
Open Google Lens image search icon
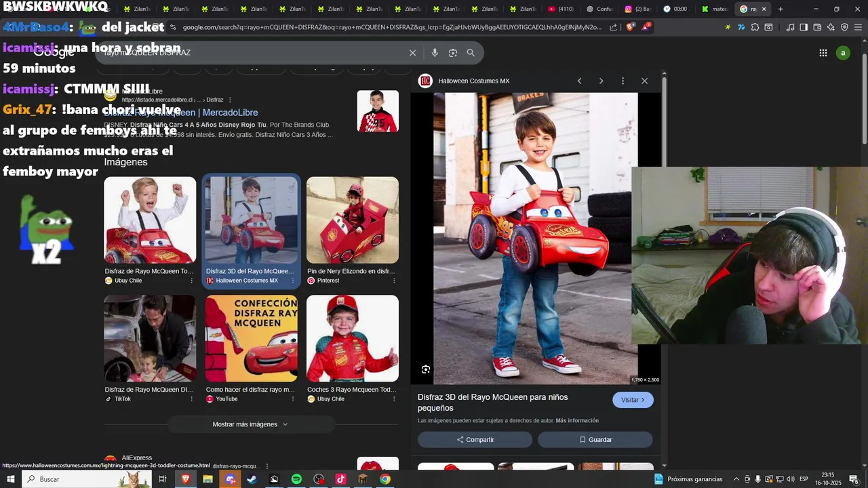click(x=453, y=53)
